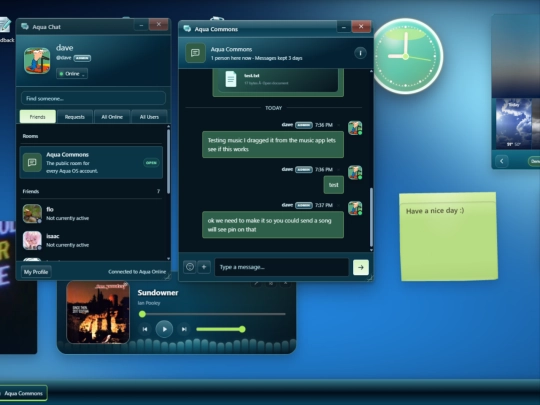Click isaac's avatar in Friends list

(32, 240)
